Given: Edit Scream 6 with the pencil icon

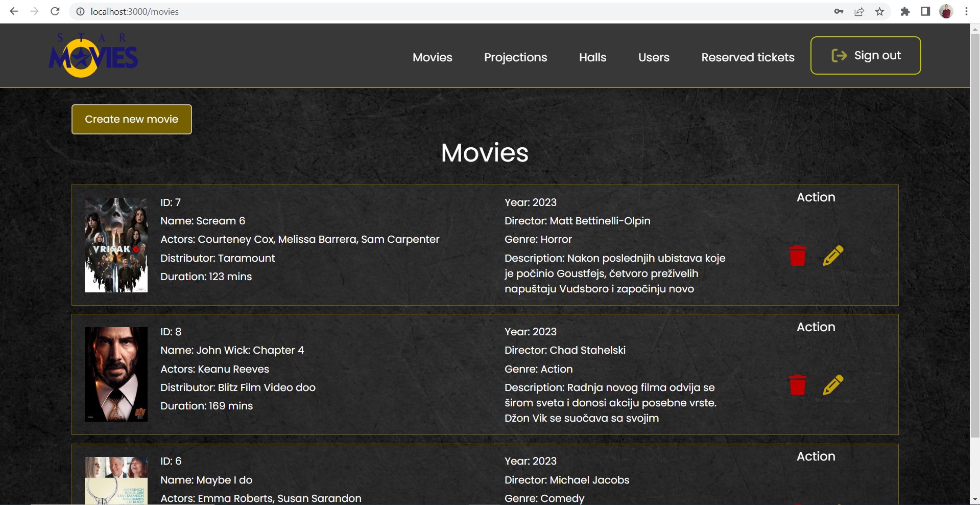Looking at the screenshot, I should pos(833,256).
